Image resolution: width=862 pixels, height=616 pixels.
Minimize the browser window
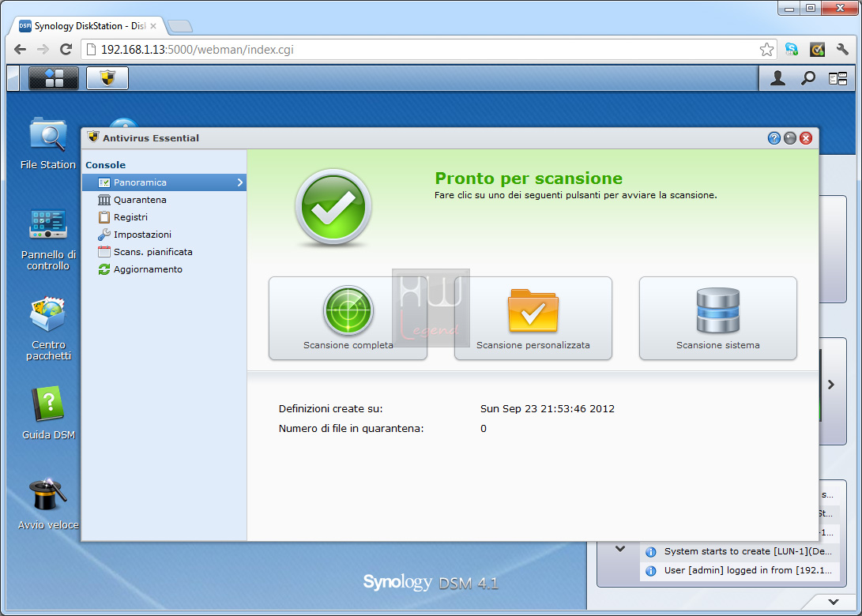(789, 8)
